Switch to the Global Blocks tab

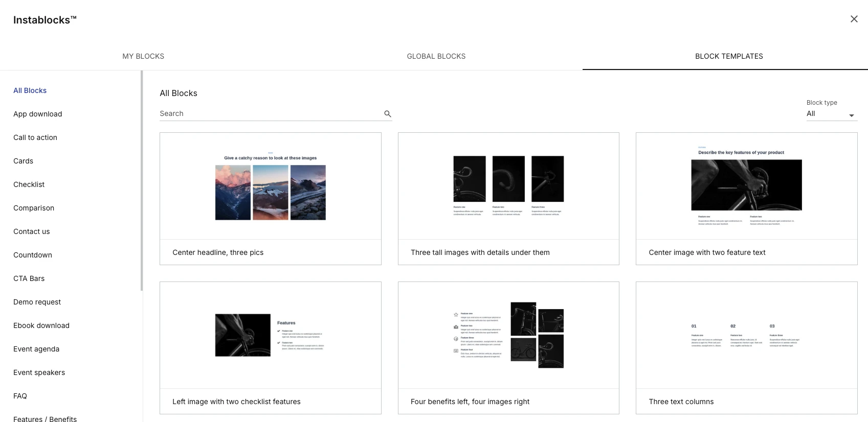[x=436, y=56]
